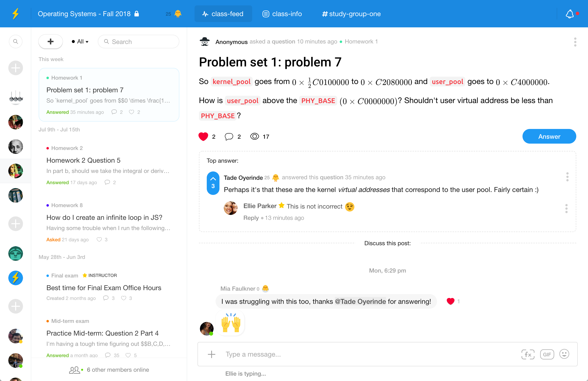This screenshot has width=588, height=381.
Task: Click the blue Answer button
Action: (x=549, y=136)
